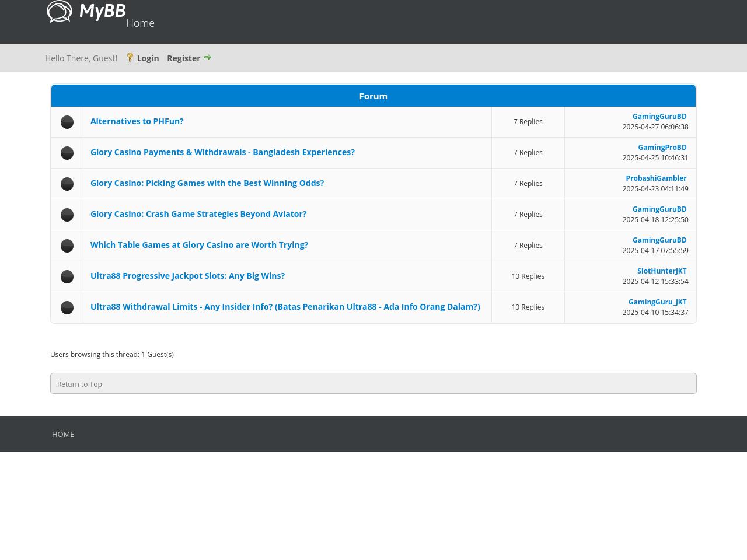The width and height of the screenshot is (747, 560).
Task: Click the key icon beside Login
Action: (130, 57)
